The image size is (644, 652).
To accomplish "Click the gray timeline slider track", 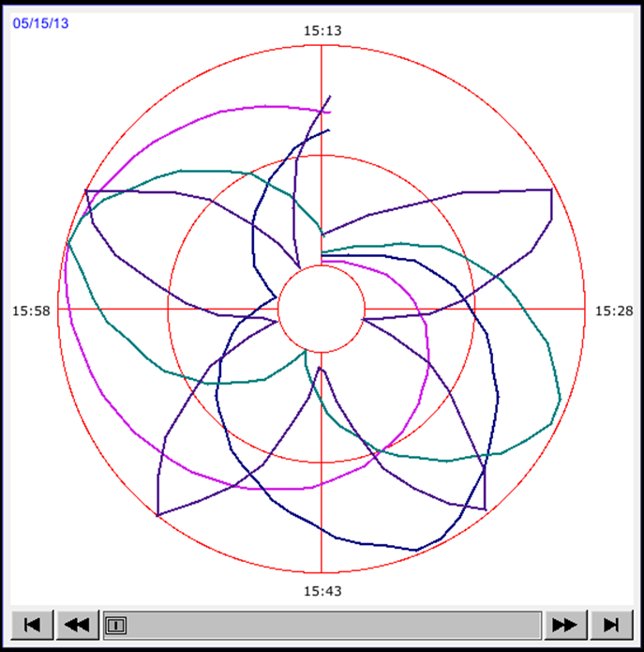I will (x=322, y=625).
